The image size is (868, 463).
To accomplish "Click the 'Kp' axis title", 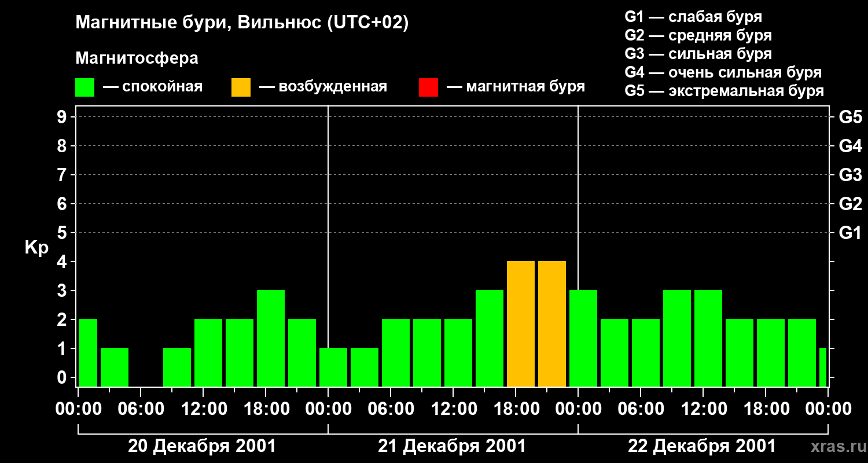I will click(36, 248).
